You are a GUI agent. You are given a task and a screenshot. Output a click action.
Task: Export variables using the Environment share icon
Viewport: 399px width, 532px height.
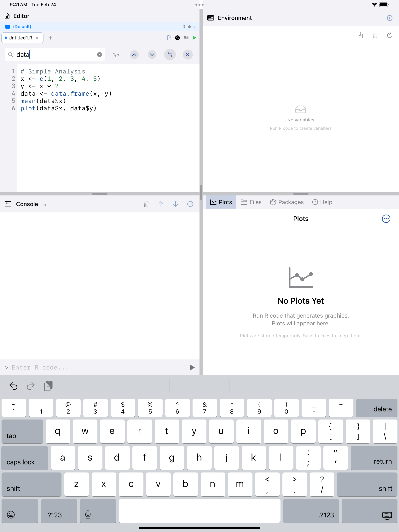click(360, 35)
